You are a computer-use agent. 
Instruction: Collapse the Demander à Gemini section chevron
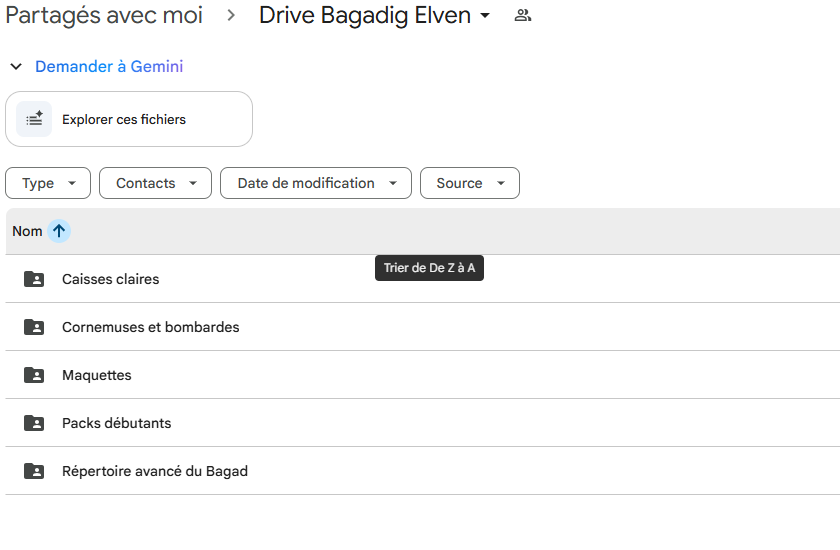point(16,67)
